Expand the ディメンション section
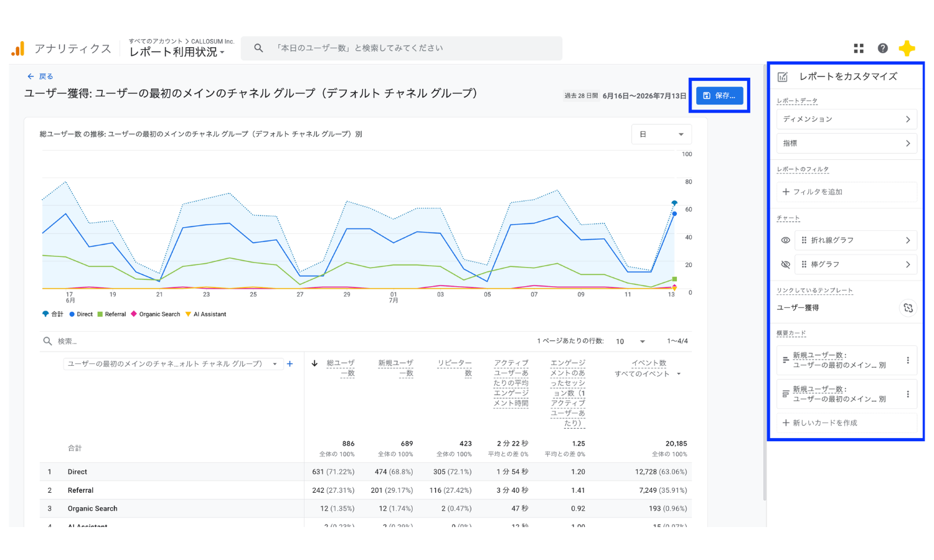Image resolution: width=934 pixels, height=560 pixels. [x=847, y=119]
